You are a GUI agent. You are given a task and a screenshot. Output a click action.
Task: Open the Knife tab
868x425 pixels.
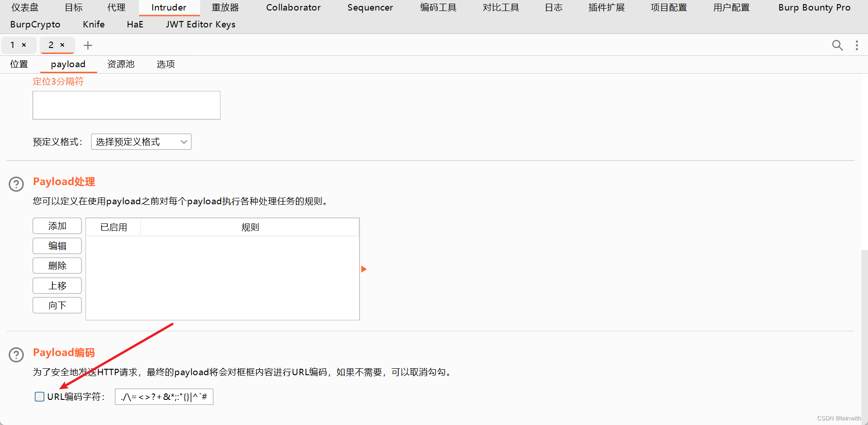pos(94,25)
